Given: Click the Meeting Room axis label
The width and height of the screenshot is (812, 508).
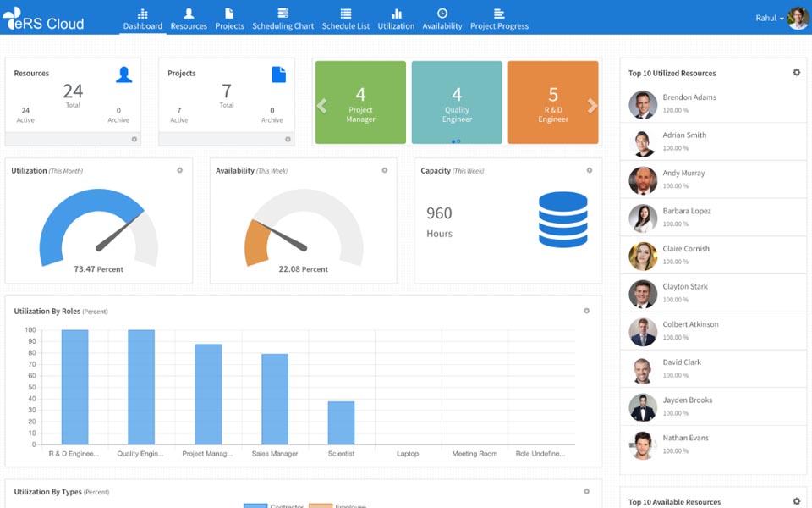Looking at the screenshot, I should (475, 454).
